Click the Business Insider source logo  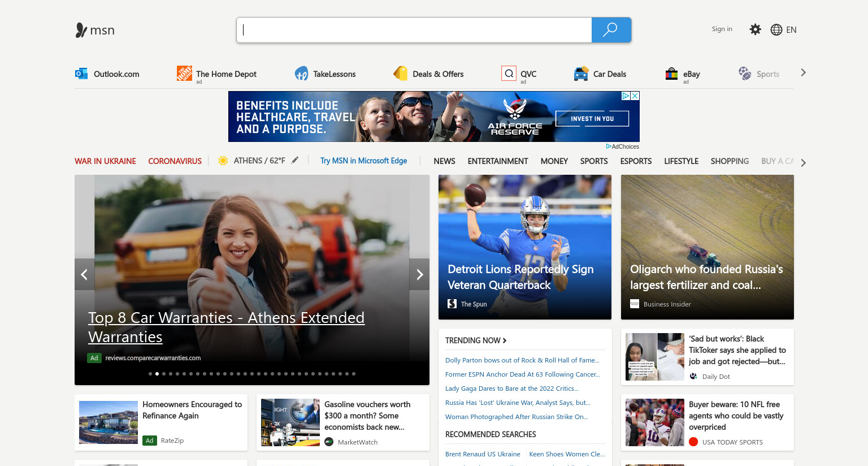click(635, 304)
